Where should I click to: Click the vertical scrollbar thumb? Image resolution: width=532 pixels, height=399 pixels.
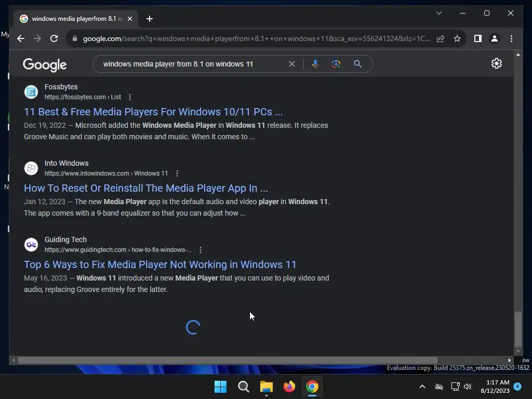click(518, 329)
